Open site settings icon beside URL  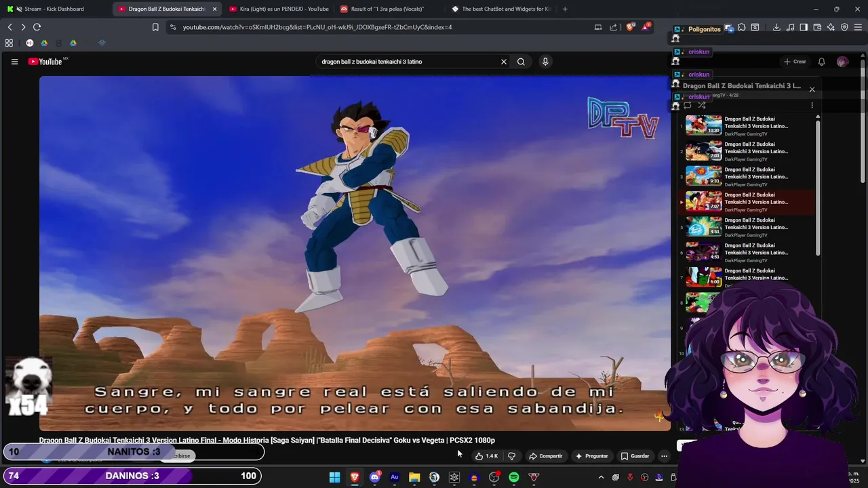[x=173, y=27]
